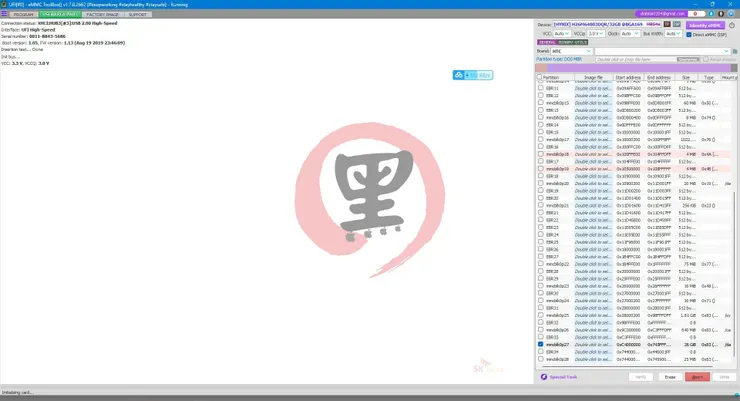Open the FACTORY IMAGE tab
This screenshot has width=740, height=401.
point(103,15)
